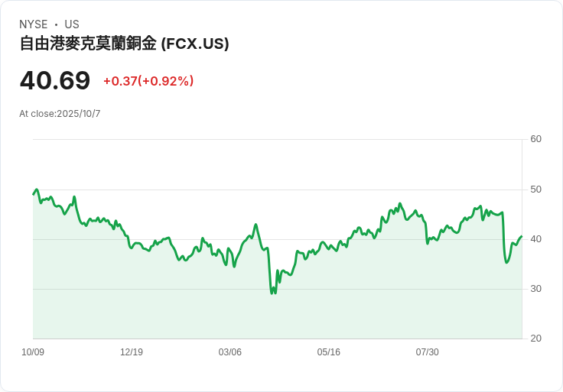Click the current price 40.69

pos(55,81)
